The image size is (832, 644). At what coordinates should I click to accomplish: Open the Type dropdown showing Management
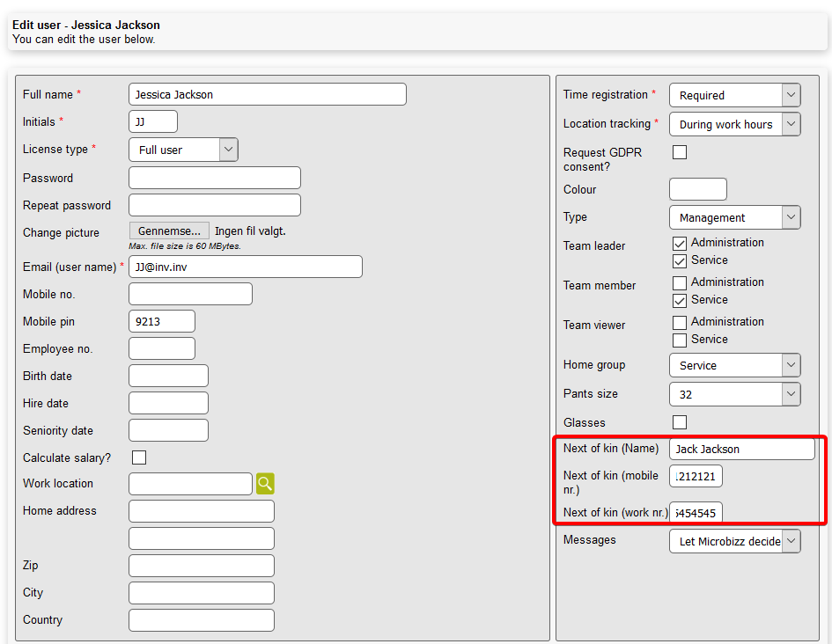[734, 217]
